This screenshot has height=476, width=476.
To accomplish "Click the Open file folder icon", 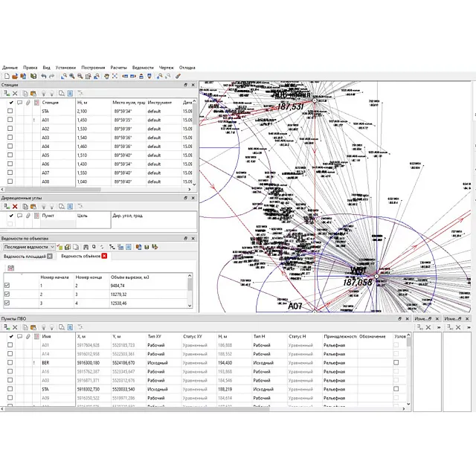I will pyautogui.click(x=14, y=76).
